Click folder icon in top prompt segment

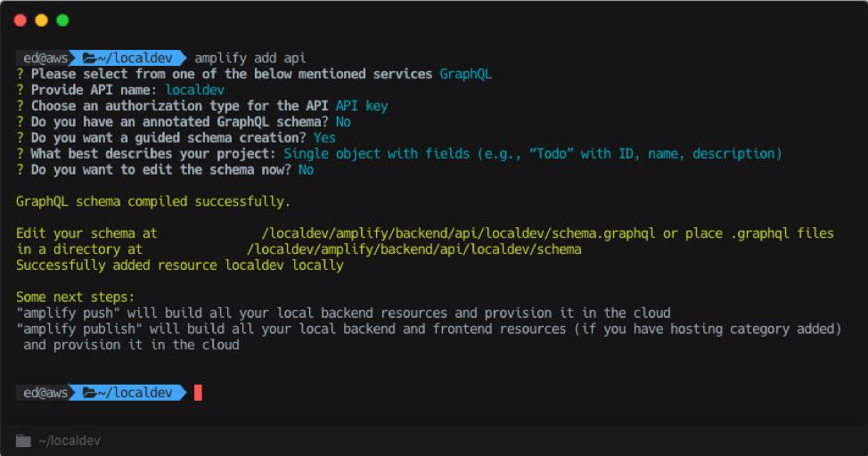(89, 58)
